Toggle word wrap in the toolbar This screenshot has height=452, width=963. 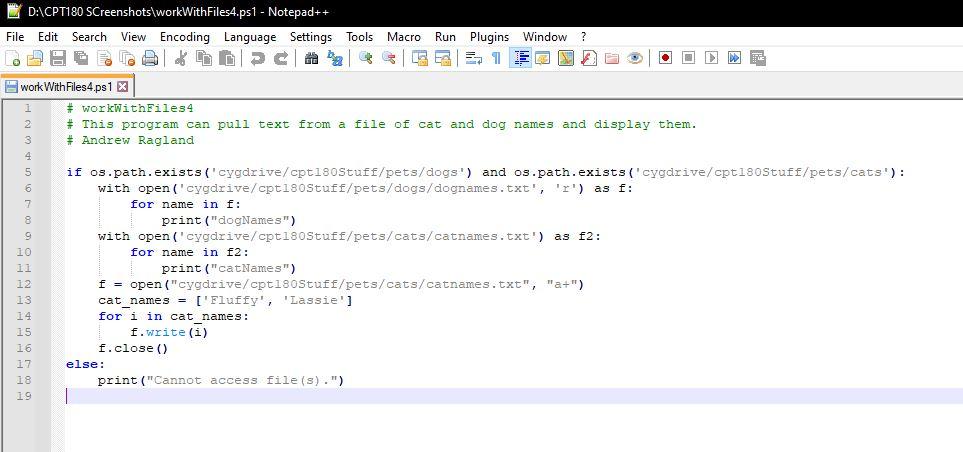474,58
